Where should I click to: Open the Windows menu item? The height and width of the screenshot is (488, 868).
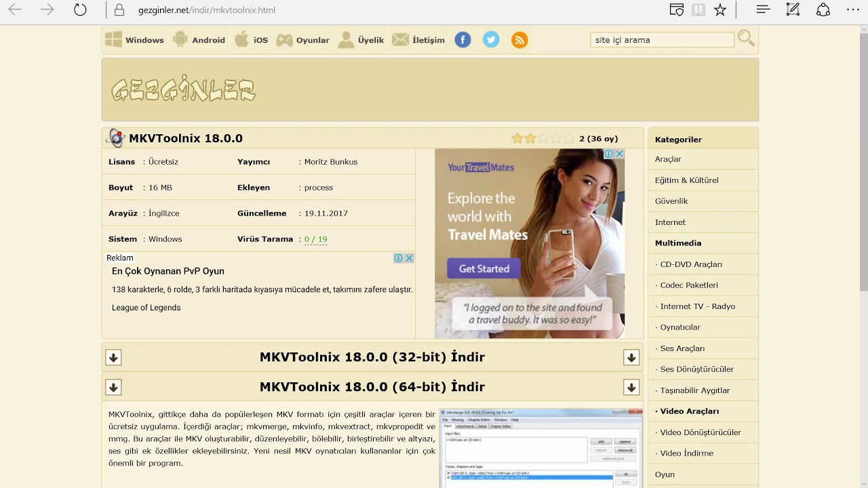134,40
